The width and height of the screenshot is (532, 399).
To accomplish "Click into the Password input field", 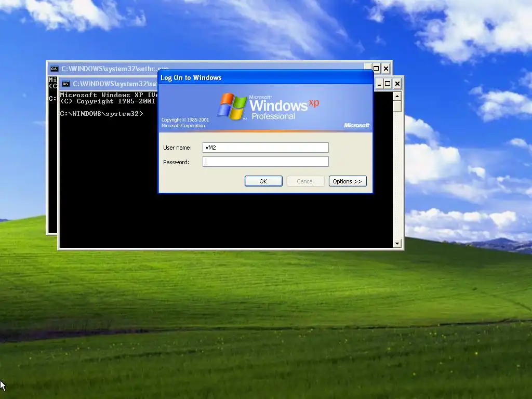I will (x=265, y=162).
